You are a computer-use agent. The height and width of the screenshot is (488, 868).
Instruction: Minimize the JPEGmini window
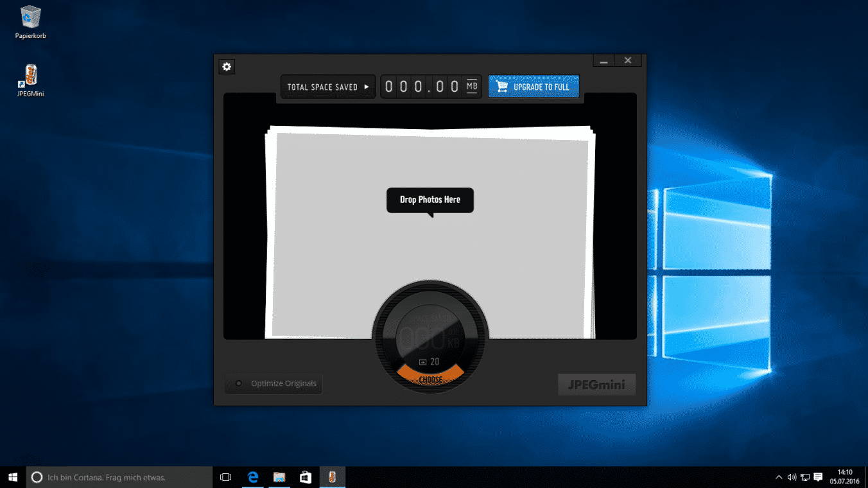click(604, 60)
